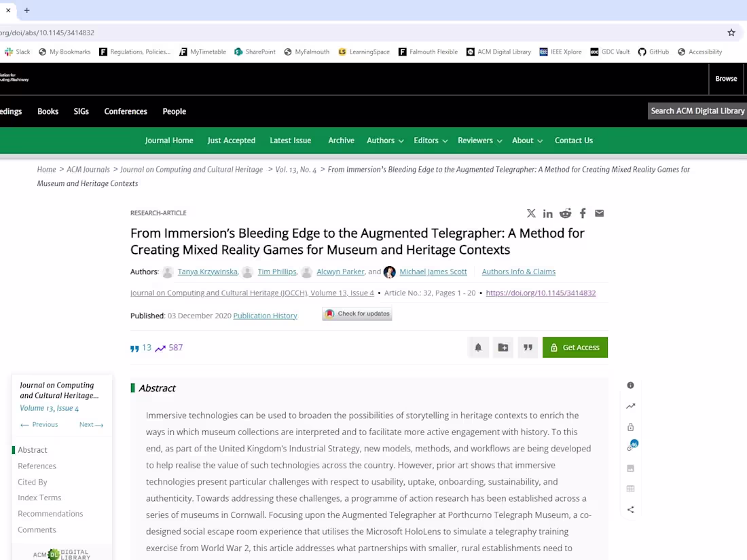Click the share icon in right sidebar
Image resolution: width=747 pixels, height=560 pixels.
click(x=631, y=510)
